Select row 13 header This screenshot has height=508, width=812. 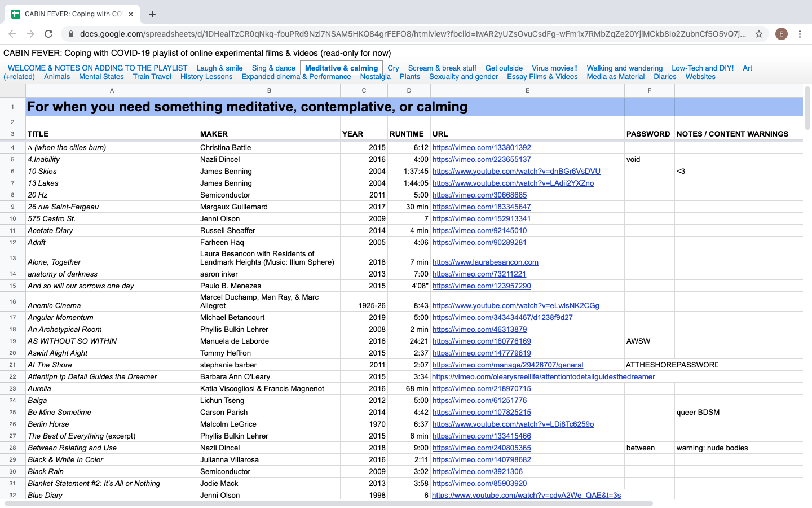[x=12, y=258]
